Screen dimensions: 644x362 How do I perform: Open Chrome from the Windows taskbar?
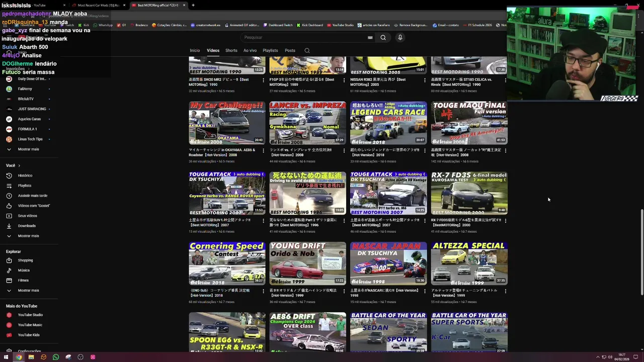tap(19, 357)
